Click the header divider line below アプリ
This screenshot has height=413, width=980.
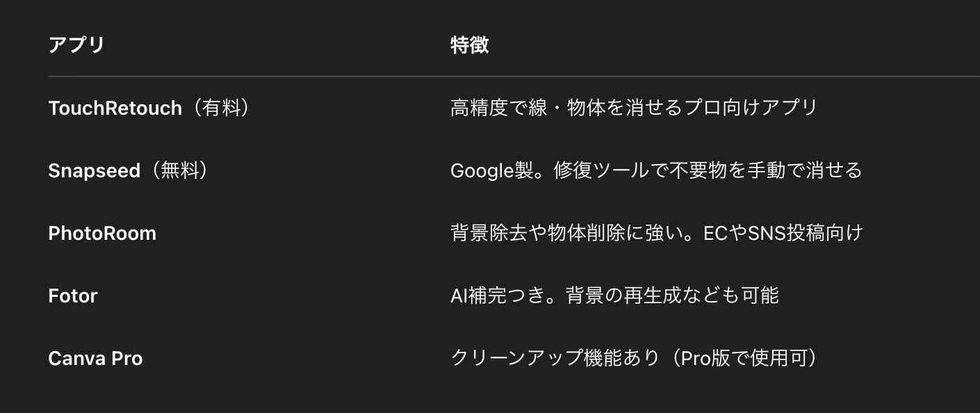(x=514, y=76)
